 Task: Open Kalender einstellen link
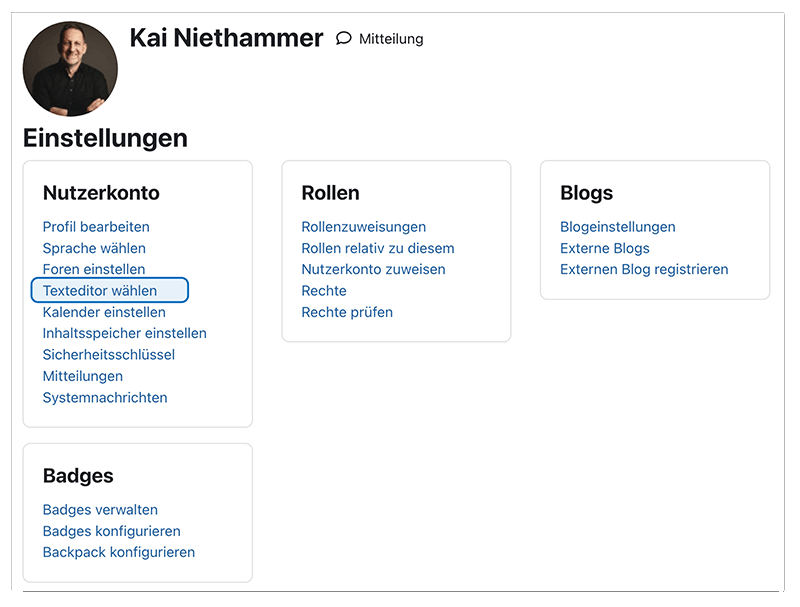tap(104, 312)
